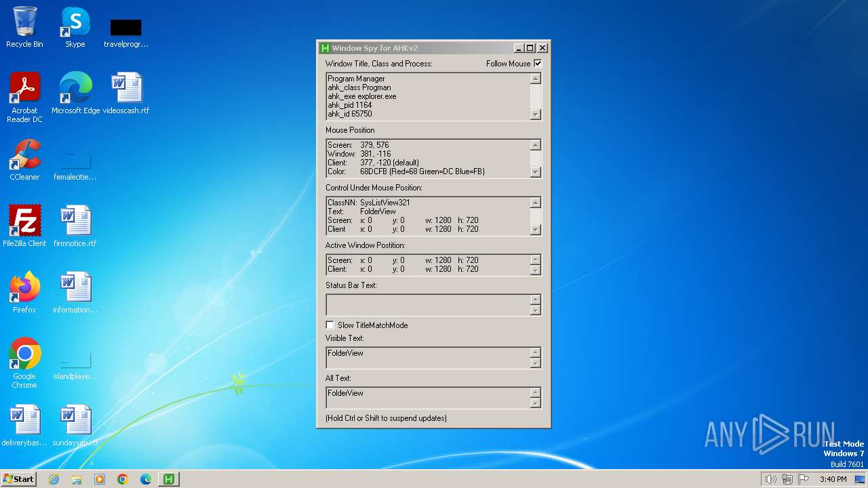The width and height of the screenshot is (868, 488).
Task: Click the taskbar clock showing 3:40 PM
Action: coord(833,479)
